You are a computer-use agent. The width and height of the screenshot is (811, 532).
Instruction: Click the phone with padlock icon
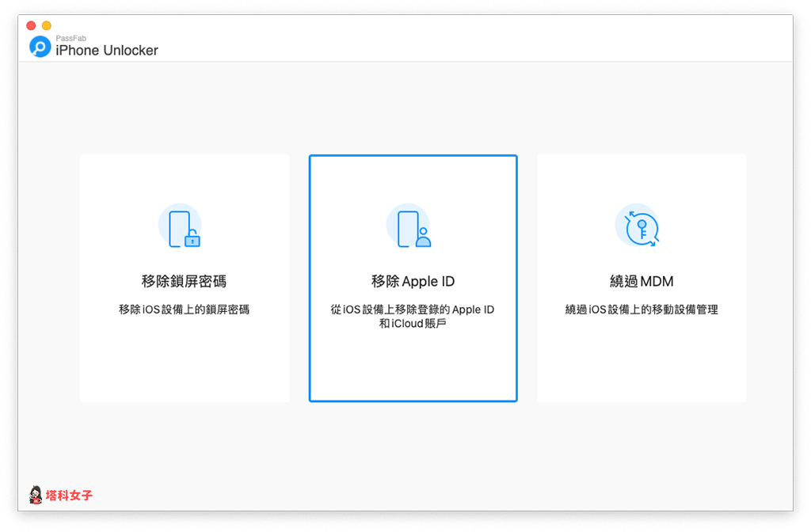coord(181,226)
